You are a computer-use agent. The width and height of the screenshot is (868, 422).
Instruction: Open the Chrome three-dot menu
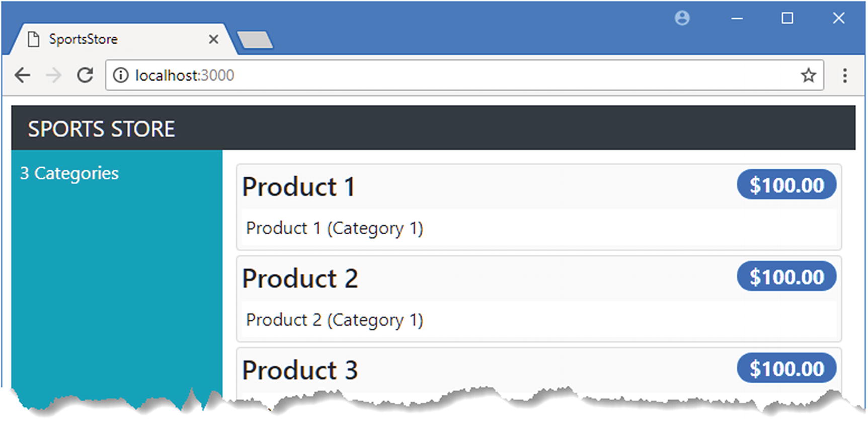845,76
